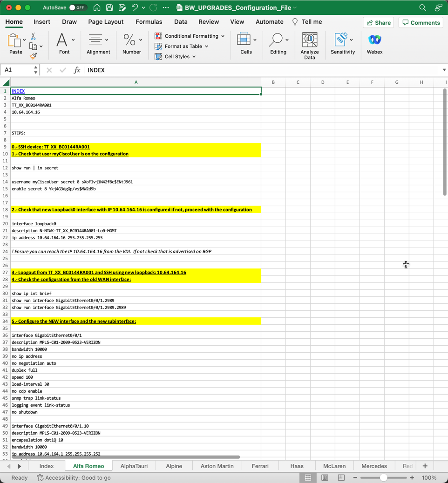448x483 pixels.
Task: Select column B header
Action: (x=273, y=82)
